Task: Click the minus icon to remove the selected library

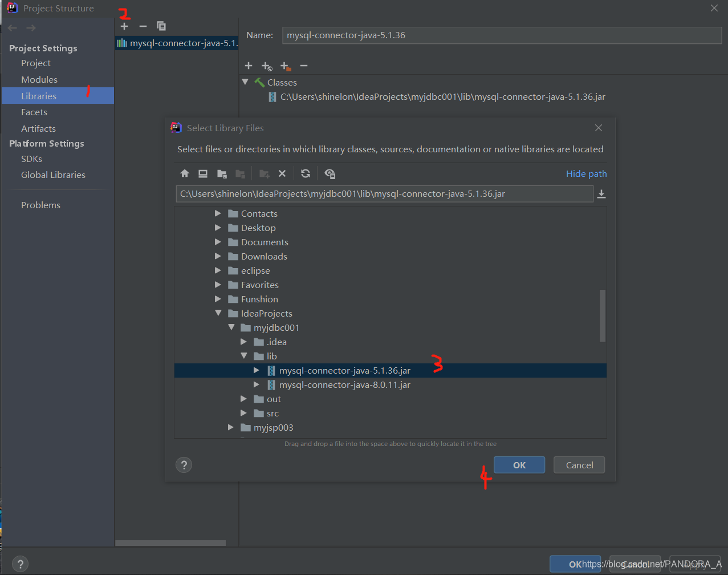Action: [143, 26]
